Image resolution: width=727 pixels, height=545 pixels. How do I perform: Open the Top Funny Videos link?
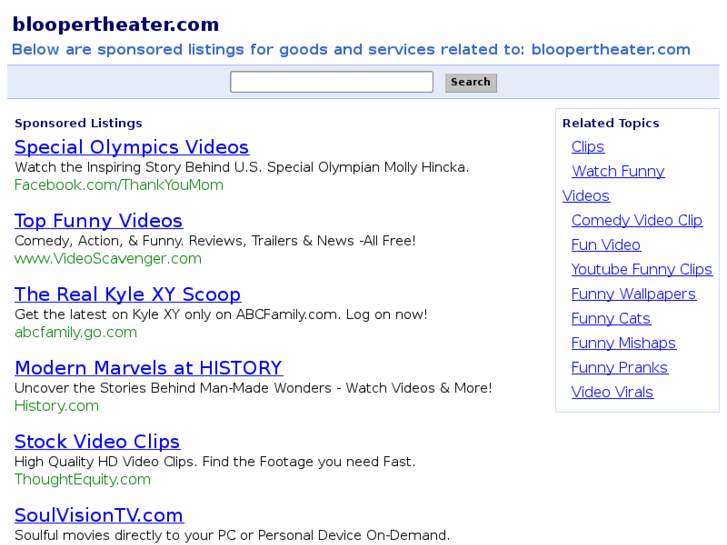coord(98,221)
